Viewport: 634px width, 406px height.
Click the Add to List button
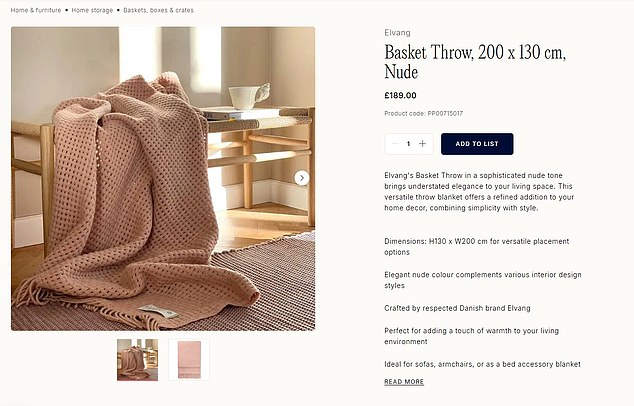pyautogui.click(x=477, y=144)
